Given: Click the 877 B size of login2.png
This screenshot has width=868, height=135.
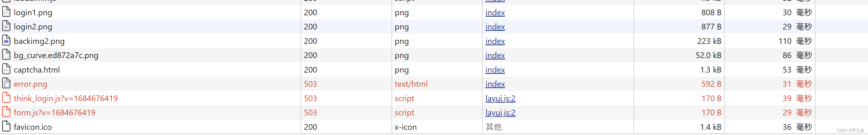Looking at the screenshot, I should (x=711, y=27).
